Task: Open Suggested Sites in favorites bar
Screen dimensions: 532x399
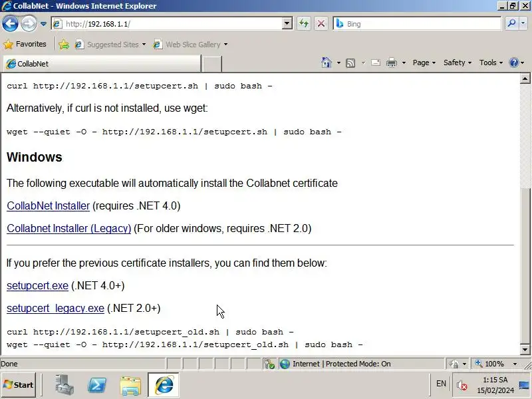Action: click(110, 45)
